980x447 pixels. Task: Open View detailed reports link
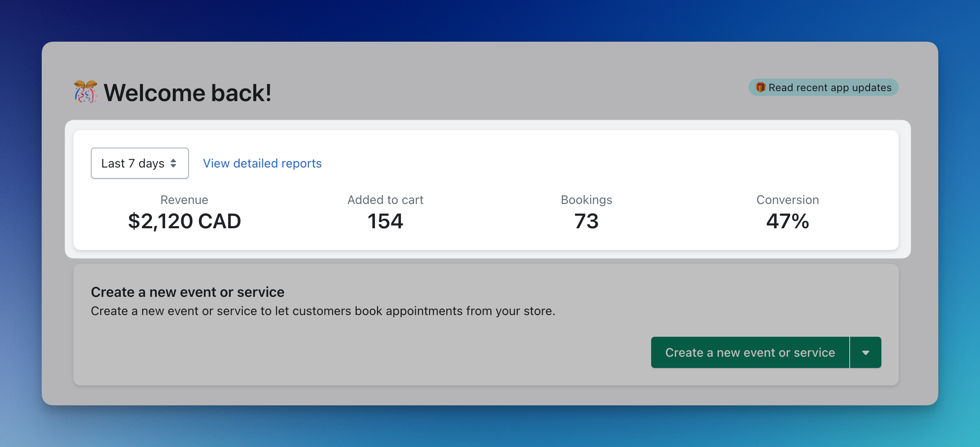click(x=262, y=163)
